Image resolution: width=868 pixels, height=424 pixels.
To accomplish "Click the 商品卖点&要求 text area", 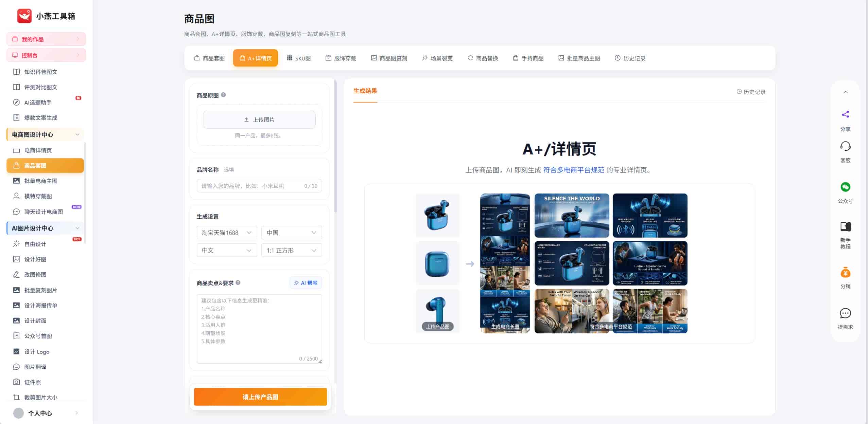I will coord(259,329).
